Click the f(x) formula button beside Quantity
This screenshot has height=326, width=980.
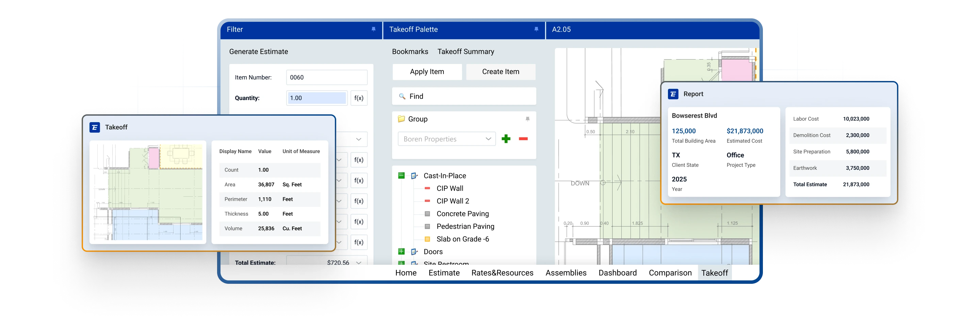pyautogui.click(x=359, y=98)
